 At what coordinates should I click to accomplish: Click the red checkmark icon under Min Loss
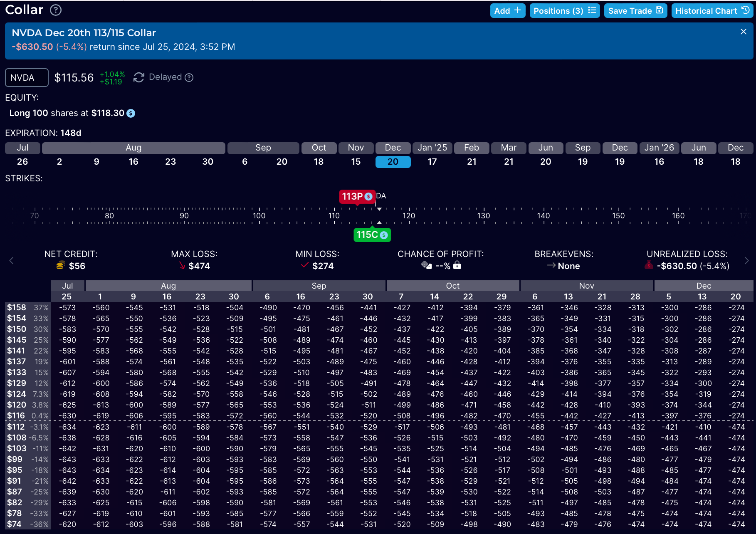(x=305, y=265)
